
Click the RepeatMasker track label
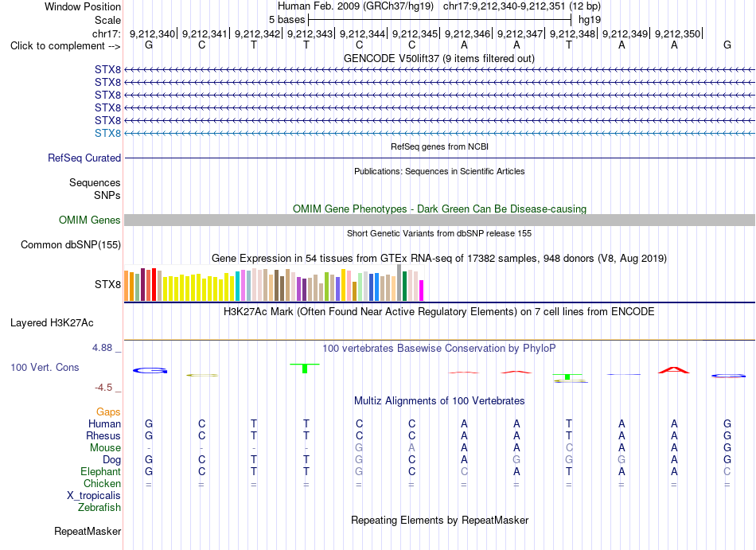click(x=88, y=531)
